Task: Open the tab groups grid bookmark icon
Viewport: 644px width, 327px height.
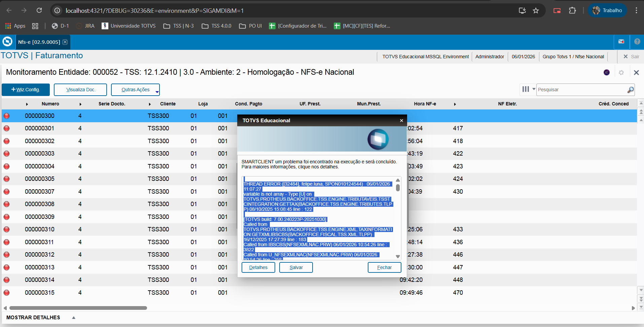Action: 35,26
